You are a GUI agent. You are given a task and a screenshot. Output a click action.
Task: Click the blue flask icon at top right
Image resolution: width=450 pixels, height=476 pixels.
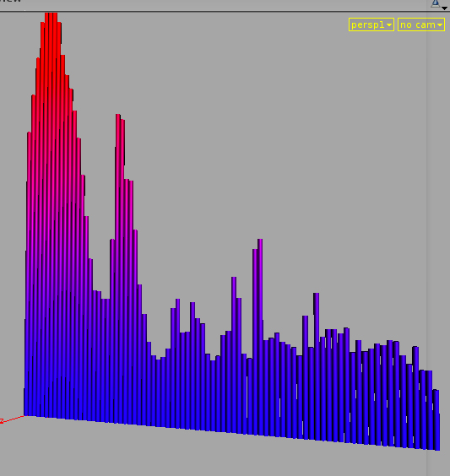coord(436,3)
